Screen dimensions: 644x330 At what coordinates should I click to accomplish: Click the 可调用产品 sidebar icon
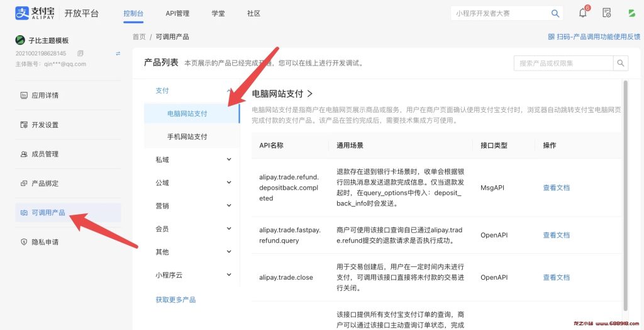pyautogui.click(x=24, y=213)
